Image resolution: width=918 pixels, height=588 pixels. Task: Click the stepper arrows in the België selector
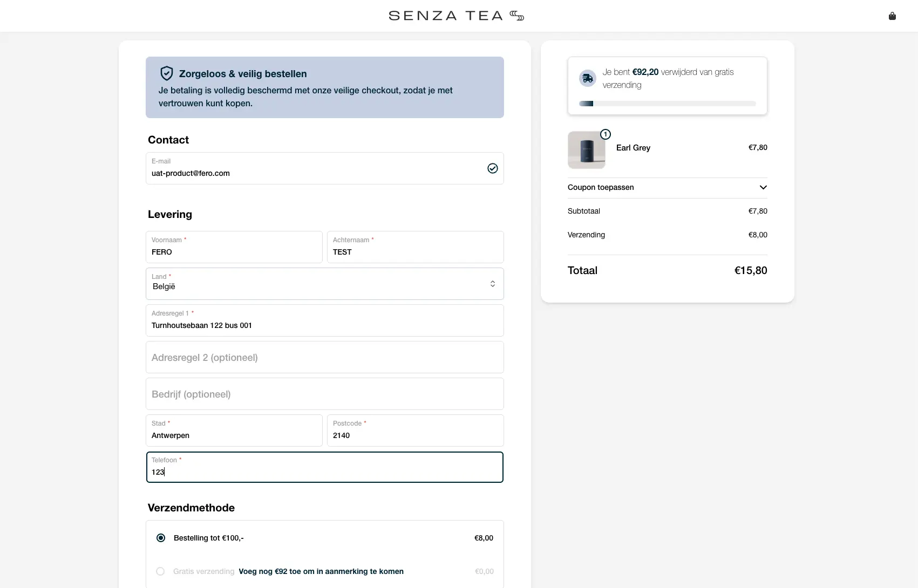pyautogui.click(x=492, y=283)
